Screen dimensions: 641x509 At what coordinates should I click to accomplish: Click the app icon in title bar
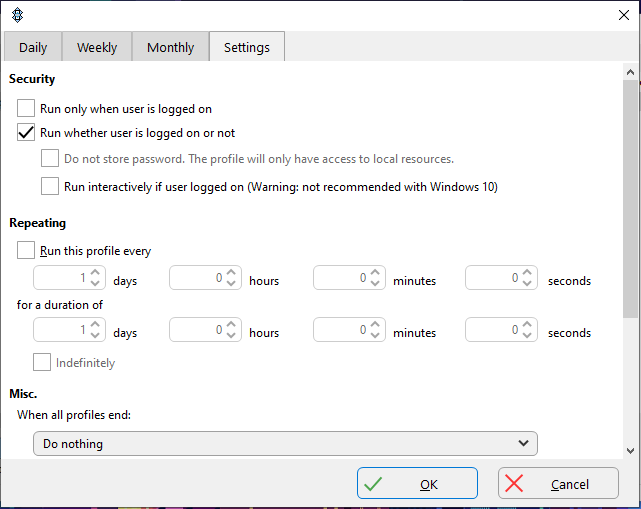pyautogui.click(x=18, y=16)
